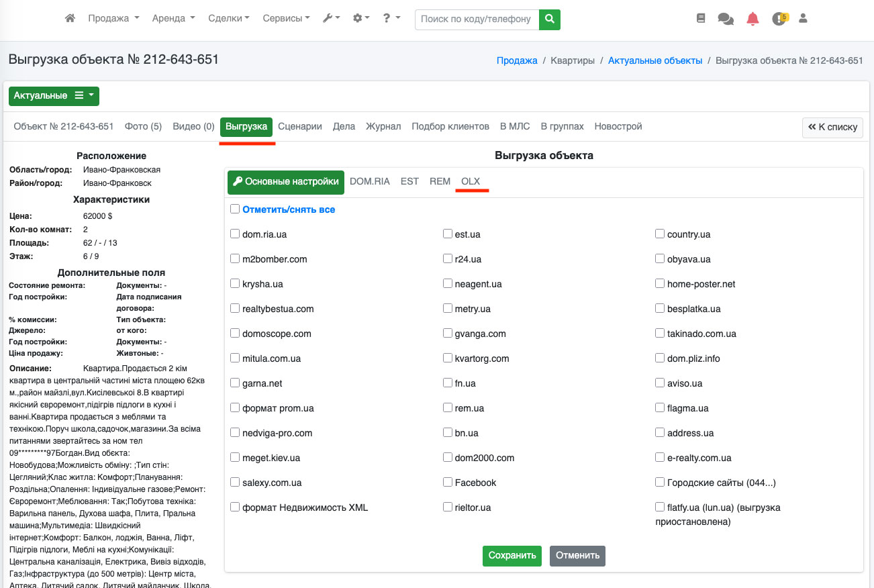Screen dimensions: 874x588
Task: Check the Facebook export checkbox
Action: 448,482
